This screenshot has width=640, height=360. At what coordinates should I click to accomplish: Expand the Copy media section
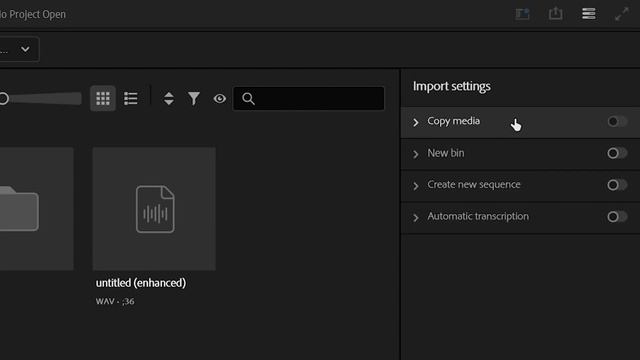[416, 122]
